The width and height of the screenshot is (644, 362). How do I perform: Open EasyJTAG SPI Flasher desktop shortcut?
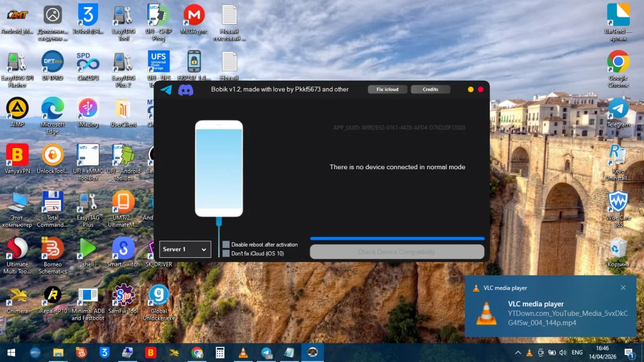[x=18, y=69]
